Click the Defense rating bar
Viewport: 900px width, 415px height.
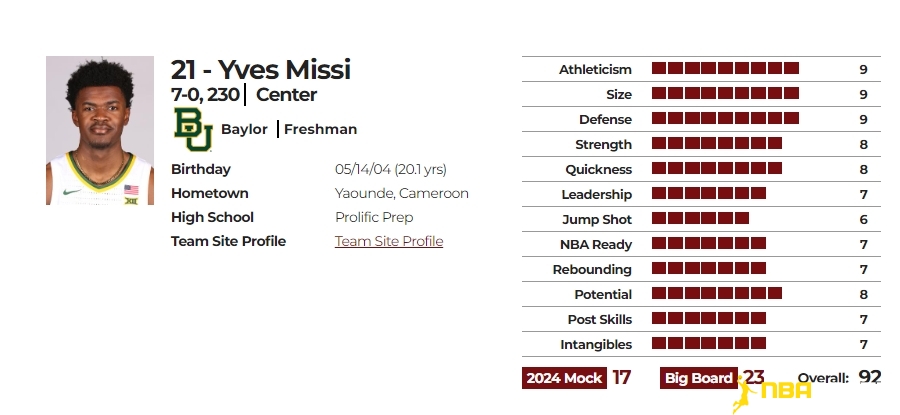pos(726,118)
